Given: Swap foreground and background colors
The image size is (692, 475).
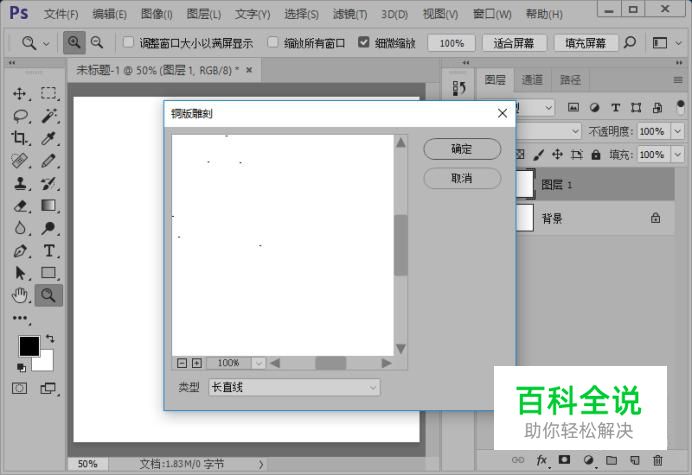Looking at the screenshot, I should pyautogui.click(x=50, y=339).
